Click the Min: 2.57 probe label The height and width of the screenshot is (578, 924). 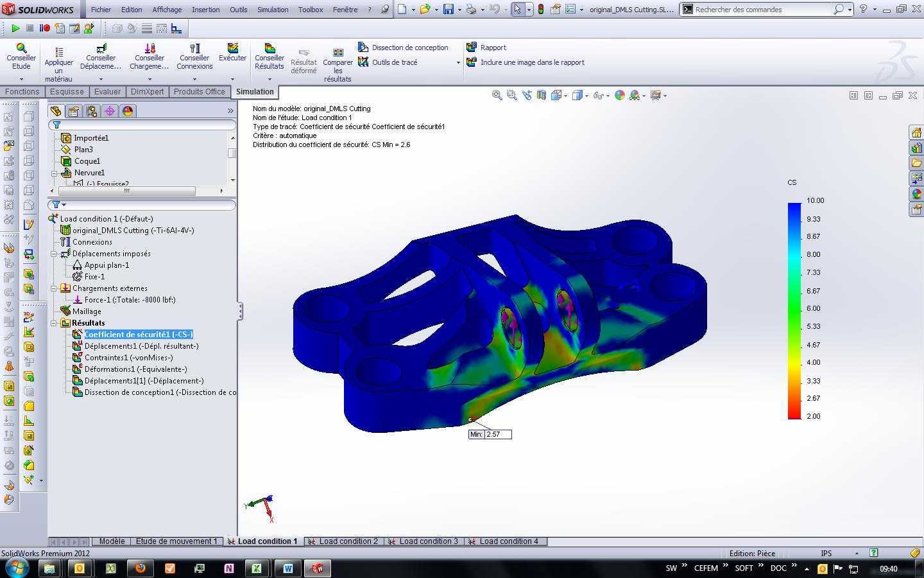point(490,434)
